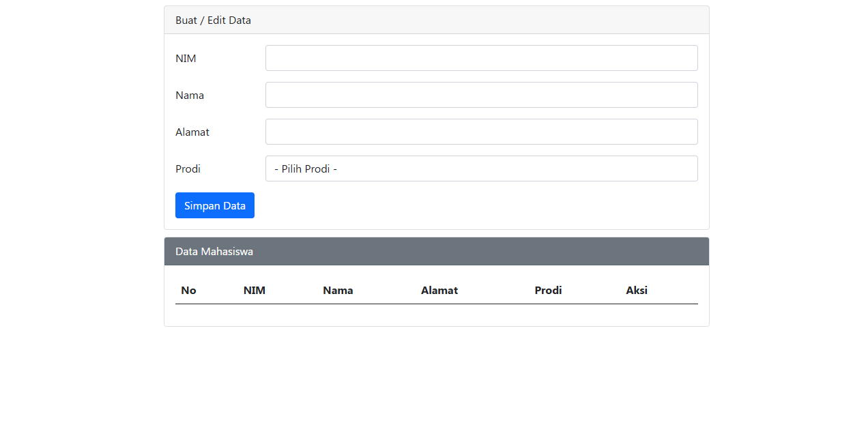Click the Aksi column header
This screenshot has height=425, width=868.
coord(637,291)
